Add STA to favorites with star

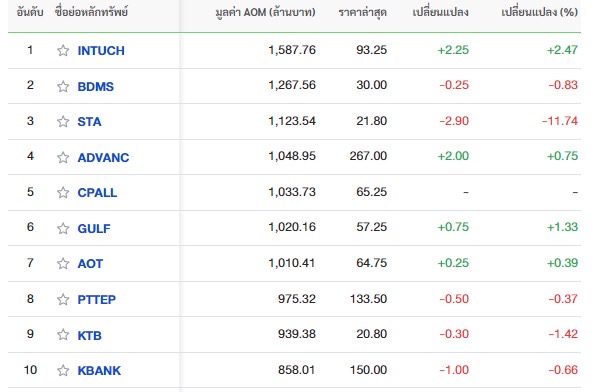tap(63, 122)
